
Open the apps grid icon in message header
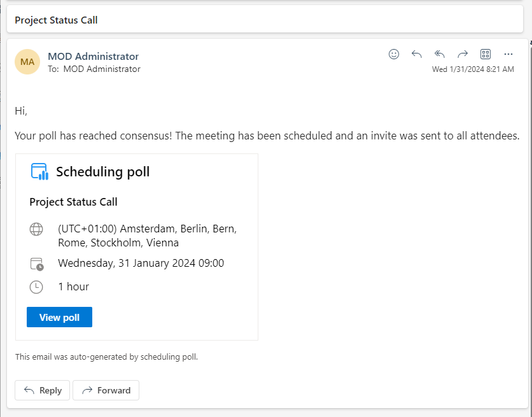click(486, 54)
